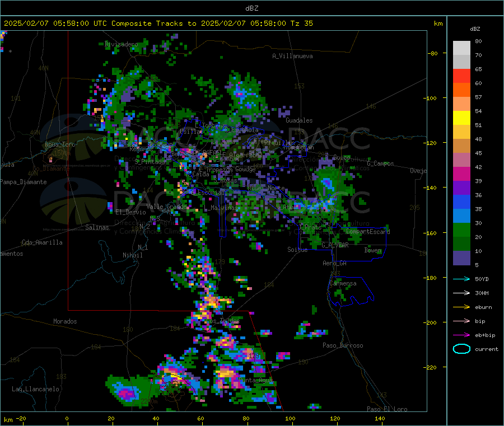The image size is (504, 426).
Task: Click the -80 tick on the vertical km axis
Action: [x=433, y=53]
